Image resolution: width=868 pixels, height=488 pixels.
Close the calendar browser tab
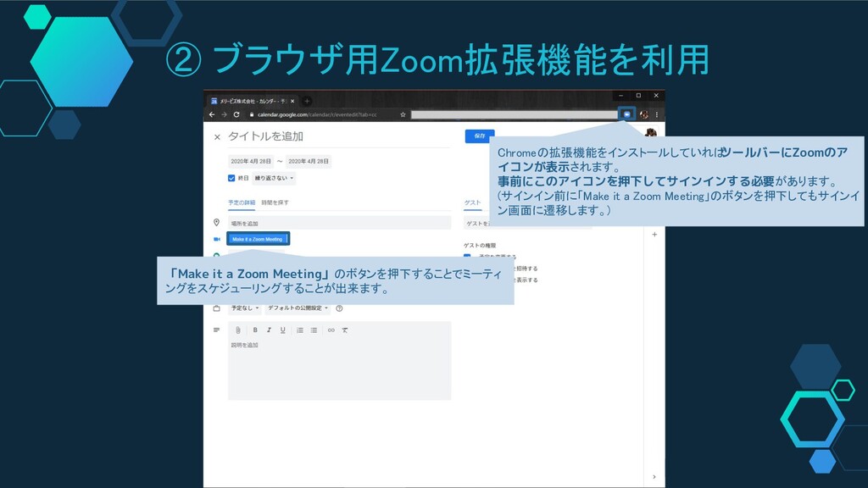292,102
